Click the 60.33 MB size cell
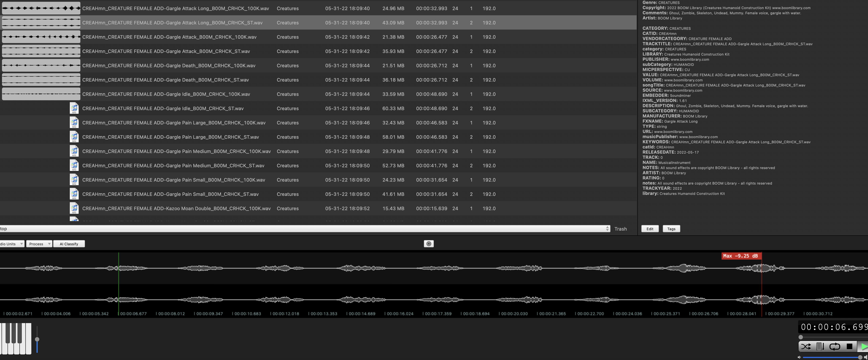Screen dimensions: 868x360 pyautogui.click(x=393, y=109)
